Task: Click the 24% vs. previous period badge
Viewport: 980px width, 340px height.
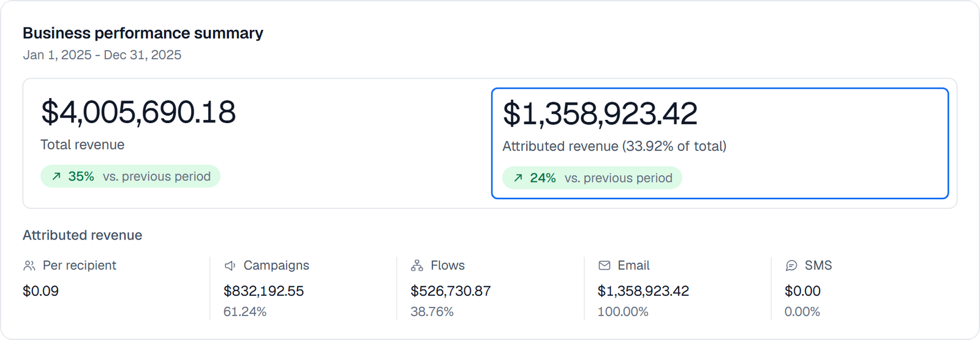Action: click(592, 178)
